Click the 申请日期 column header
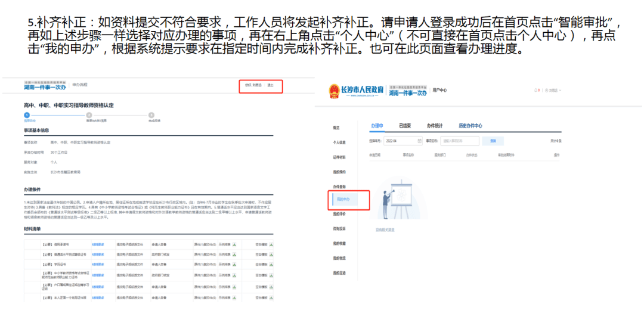The image size is (644, 335). point(374,155)
